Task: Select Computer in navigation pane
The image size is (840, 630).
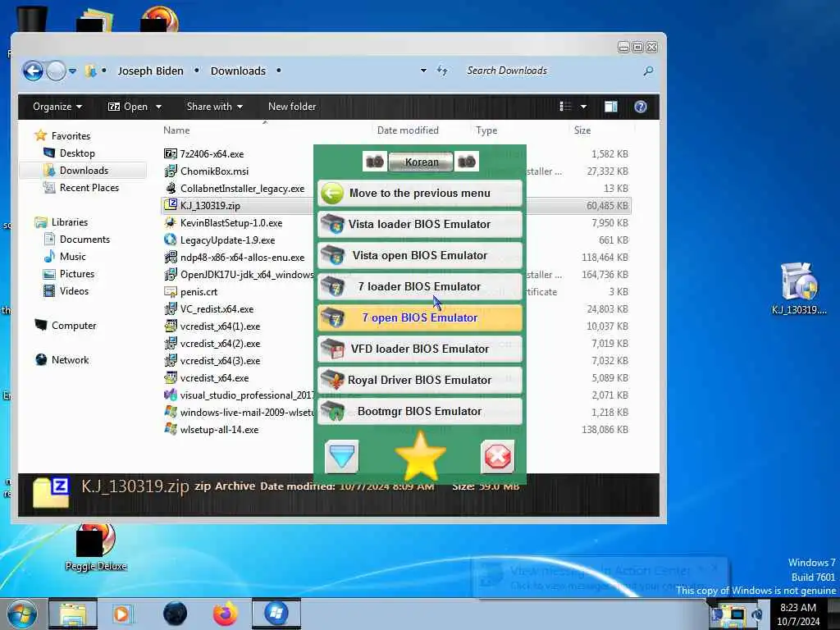Action: pos(73,326)
